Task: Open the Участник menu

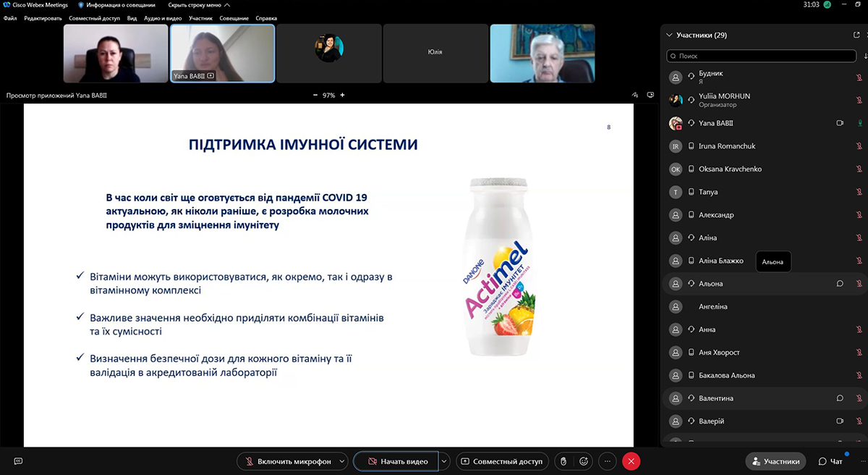Action: pos(200,18)
